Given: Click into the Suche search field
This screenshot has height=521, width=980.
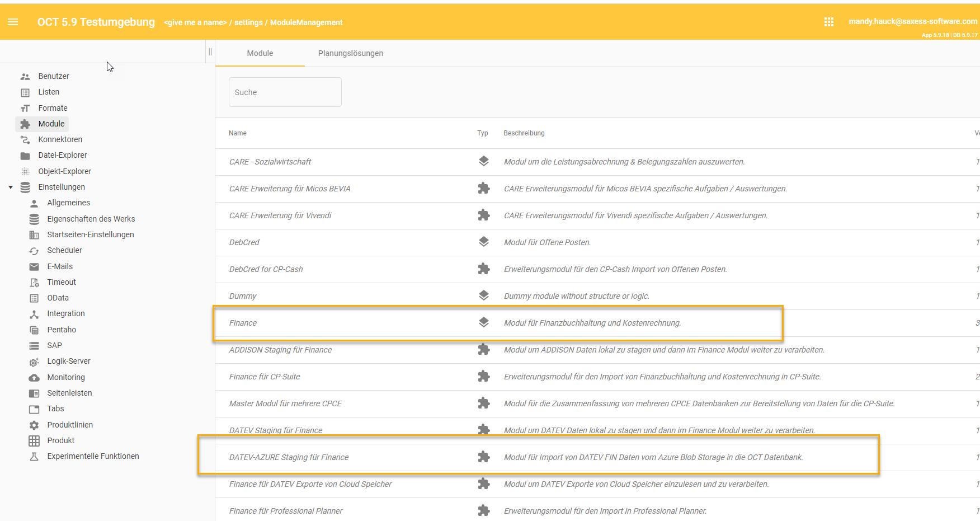Looking at the screenshot, I should pos(285,92).
